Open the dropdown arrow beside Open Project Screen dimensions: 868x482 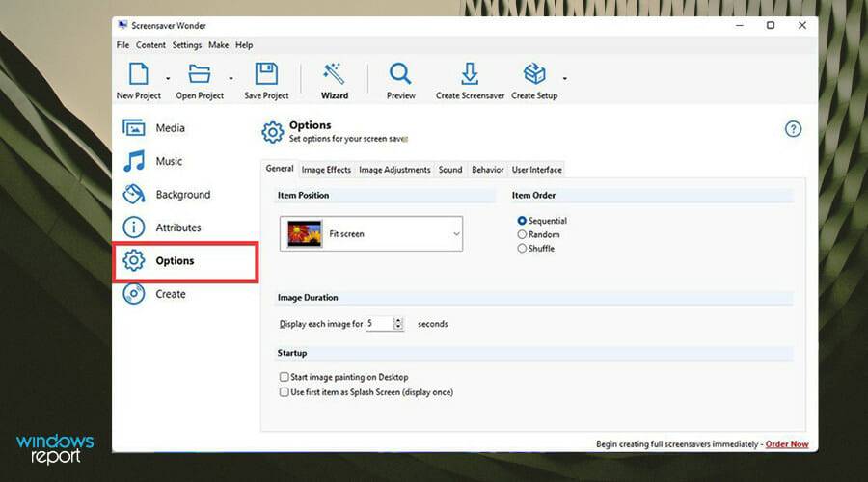click(x=231, y=79)
